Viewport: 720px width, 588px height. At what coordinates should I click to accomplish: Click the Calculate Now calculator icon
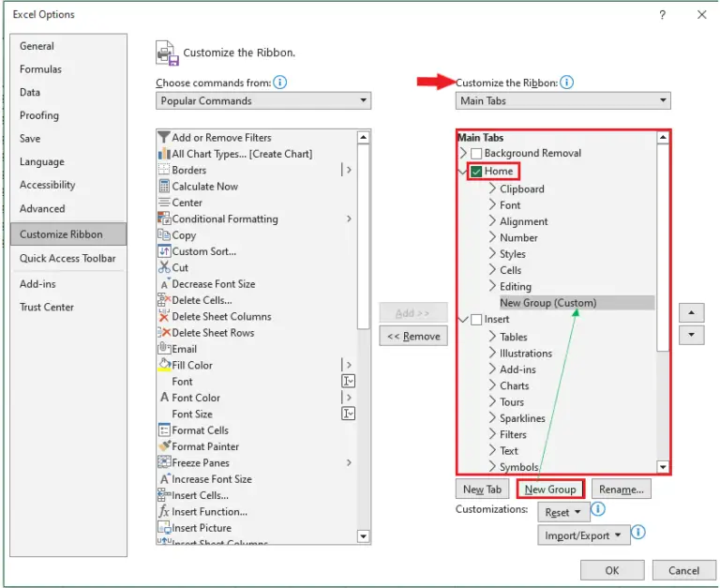[164, 187]
